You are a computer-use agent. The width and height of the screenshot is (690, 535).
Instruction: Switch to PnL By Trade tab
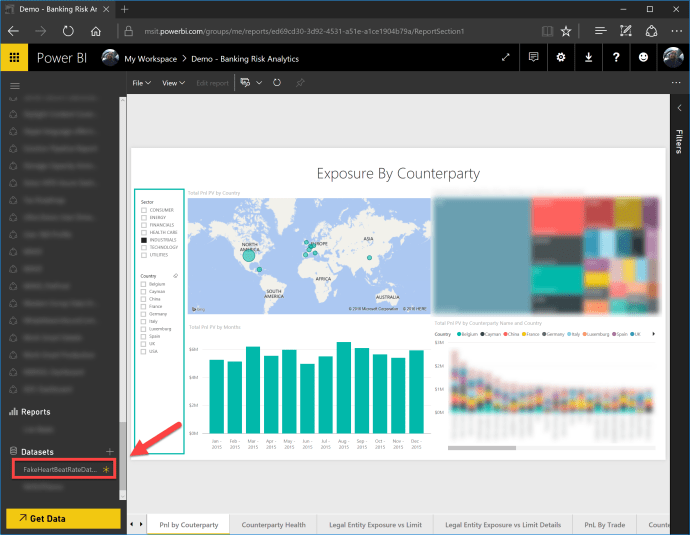[x=605, y=524]
